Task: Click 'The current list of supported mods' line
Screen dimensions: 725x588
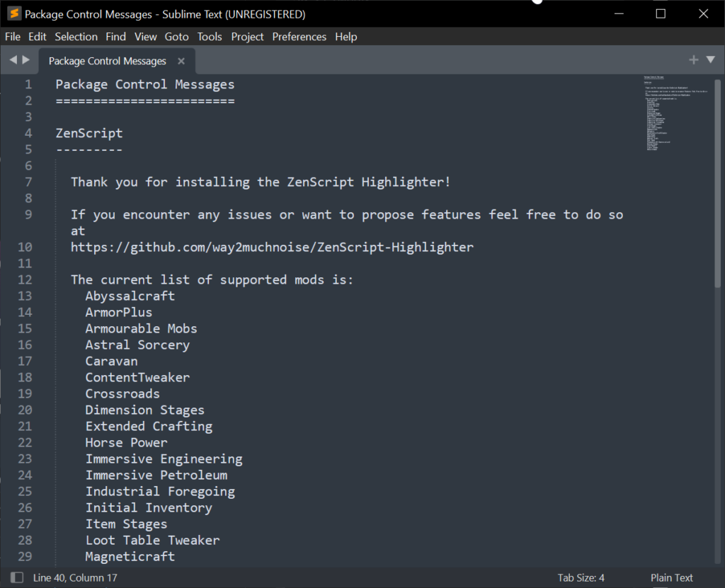Action: [212, 279]
